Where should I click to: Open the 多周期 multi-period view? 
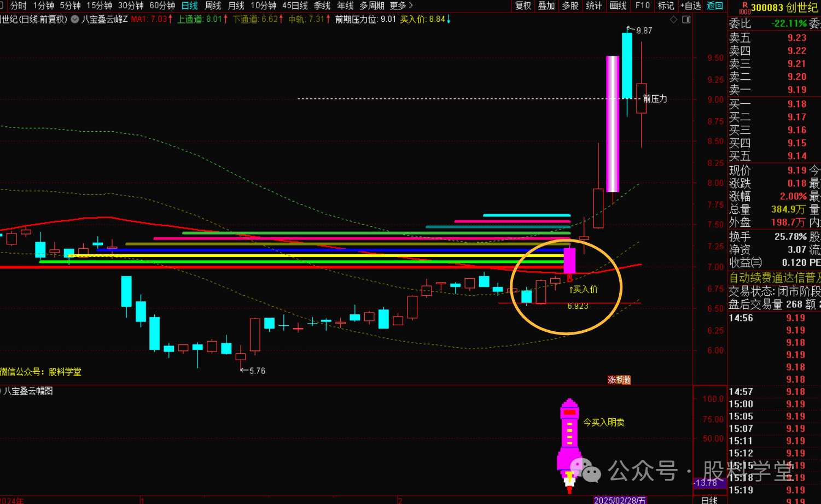pos(372,5)
